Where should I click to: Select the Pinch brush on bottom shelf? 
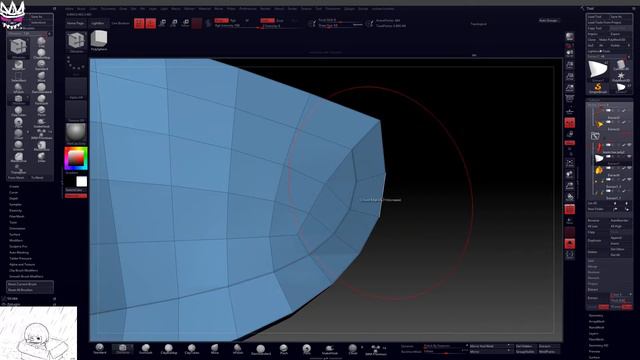[x=284, y=349]
